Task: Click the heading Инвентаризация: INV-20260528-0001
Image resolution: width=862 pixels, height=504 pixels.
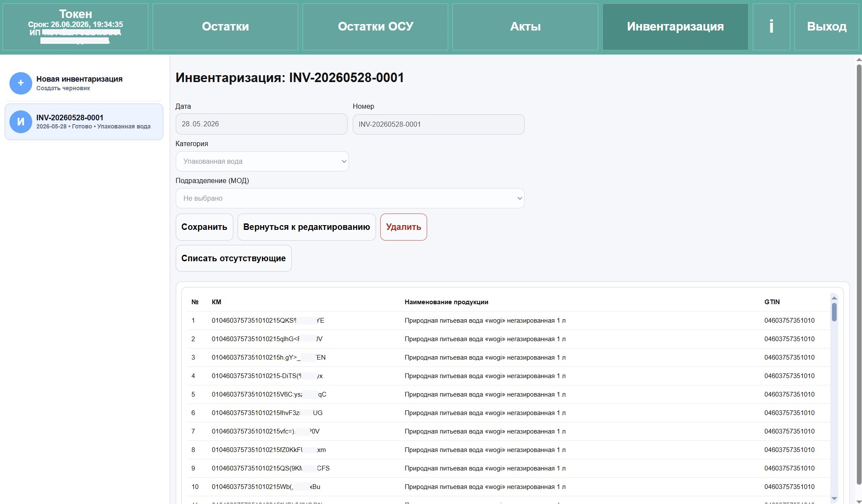Action: pyautogui.click(x=290, y=78)
